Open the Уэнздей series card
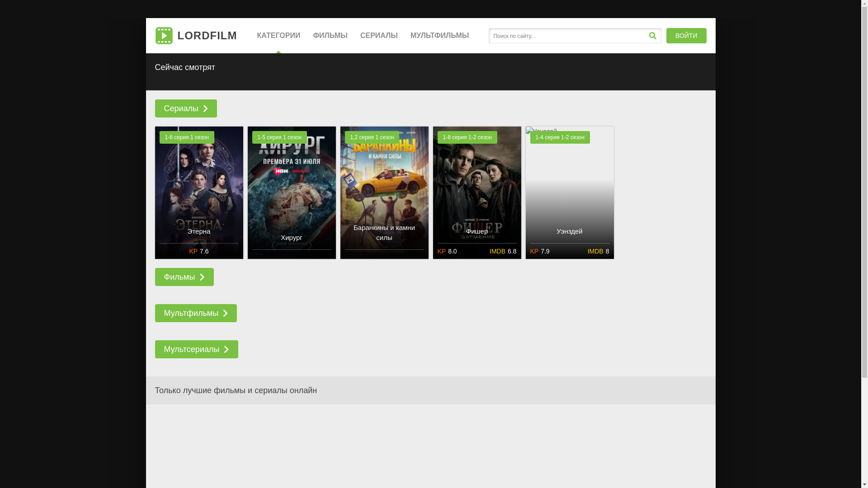868x488 pixels. pyautogui.click(x=570, y=192)
